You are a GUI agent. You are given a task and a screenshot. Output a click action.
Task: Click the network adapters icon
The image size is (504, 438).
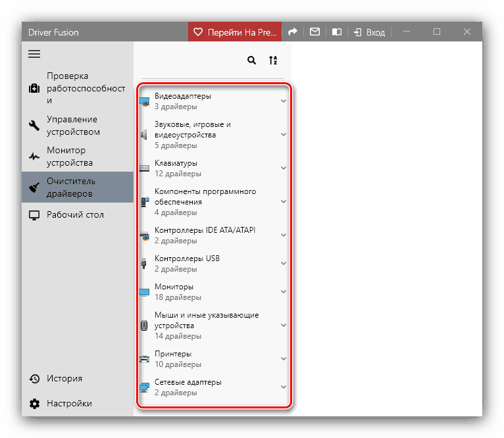[x=144, y=387]
